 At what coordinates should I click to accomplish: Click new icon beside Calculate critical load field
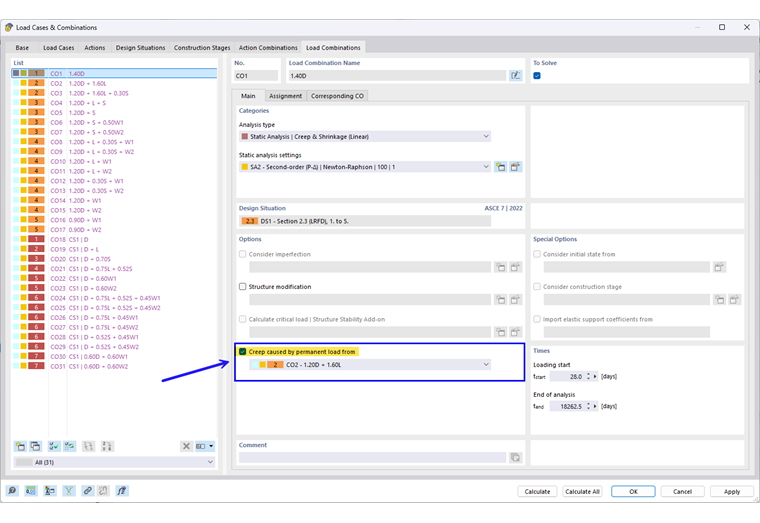[501, 332]
